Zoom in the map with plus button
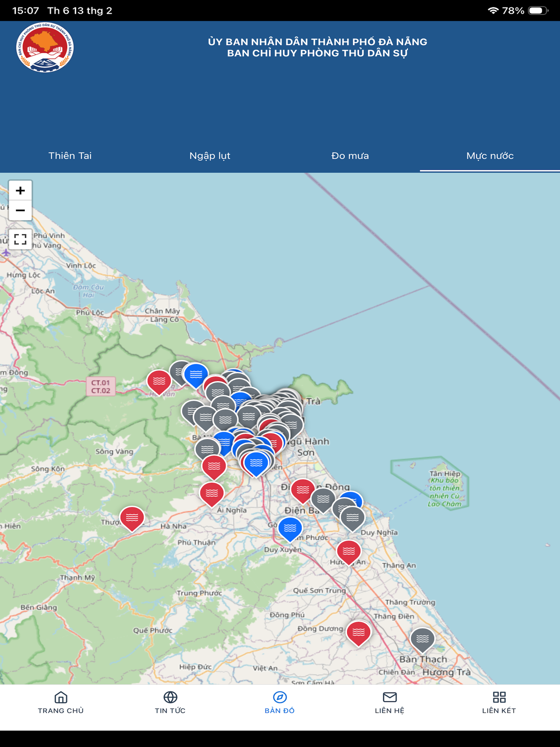This screenshot has width=560, height=747. point(20,191)
